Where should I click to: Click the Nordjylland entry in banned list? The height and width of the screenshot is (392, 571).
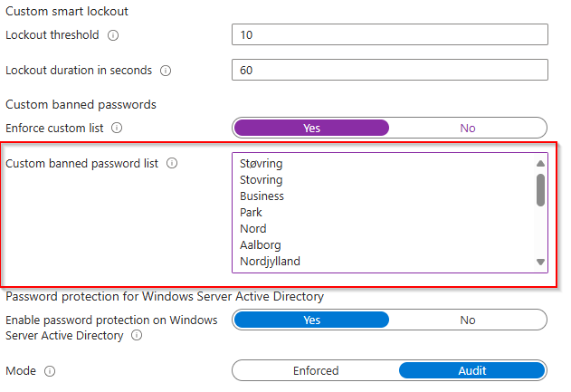[x=270, y=262]
